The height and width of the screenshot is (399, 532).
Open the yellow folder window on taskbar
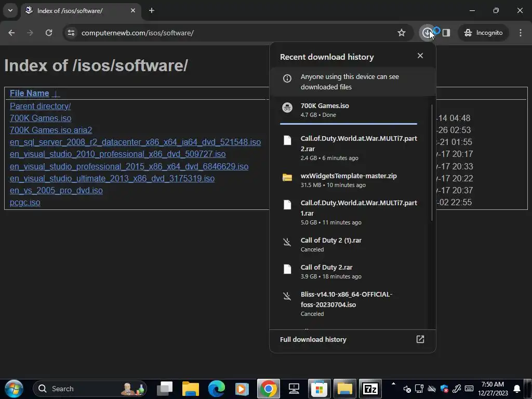tap(345, 389)
